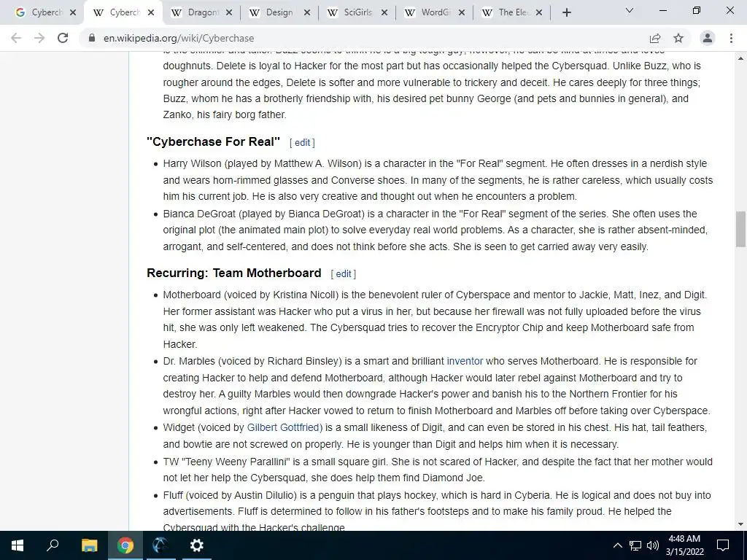747x560 pixels.
Task: Open the globe app in taskbar
Action: [x=160, y=545]
